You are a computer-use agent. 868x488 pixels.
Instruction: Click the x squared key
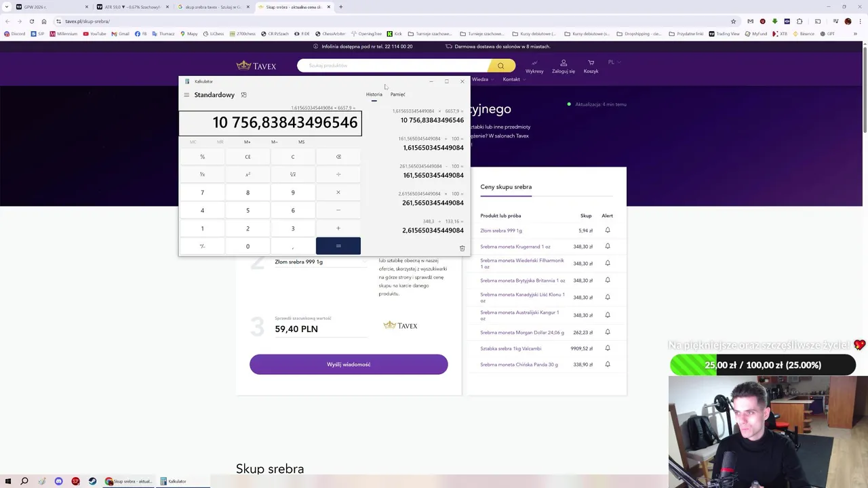point(248,174)
